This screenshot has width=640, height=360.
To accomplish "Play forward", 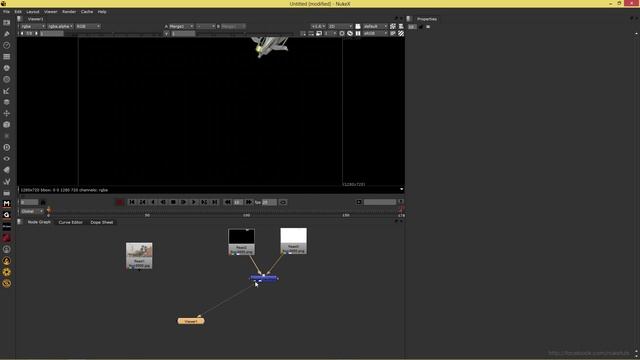I will [x=194, y=202].
